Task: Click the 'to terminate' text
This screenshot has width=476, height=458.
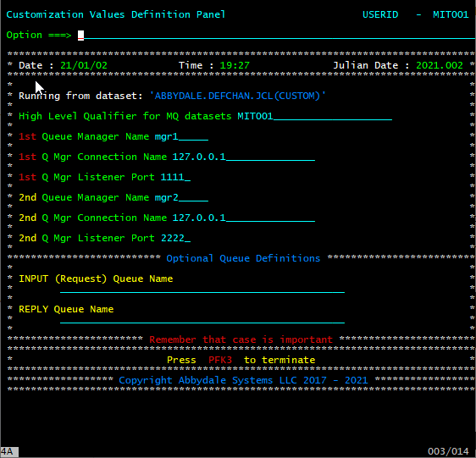Action: [280, 360]
